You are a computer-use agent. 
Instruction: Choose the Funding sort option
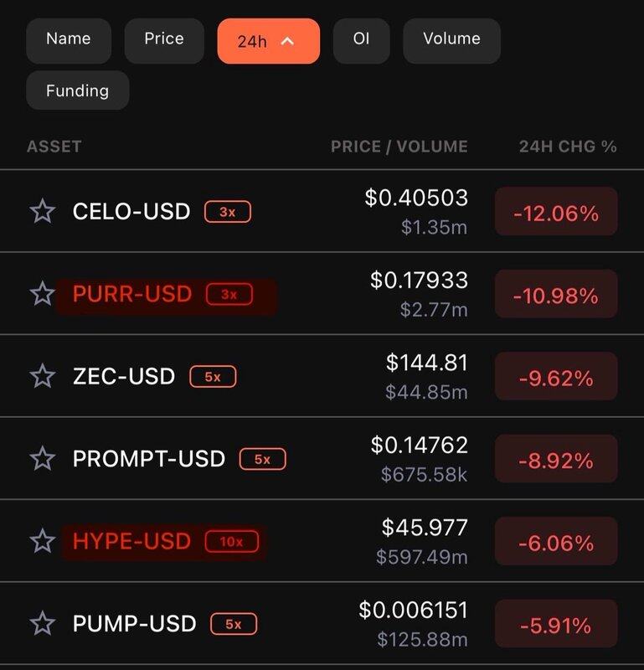(x=77, y=90)
